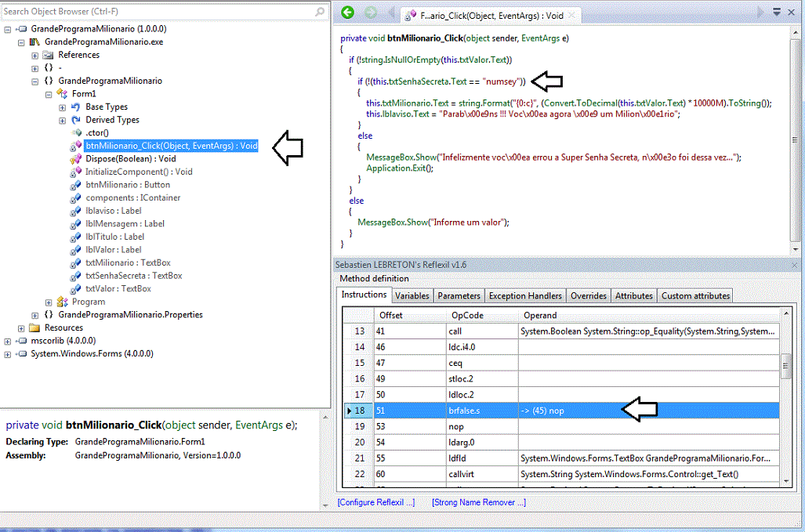Click the GrandeProgramaMilionario (1.0.0.0) assembly icon

(x=21, y=29)
